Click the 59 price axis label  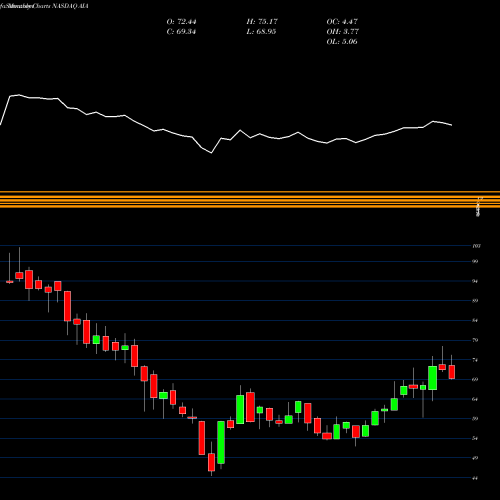point(475,419)
